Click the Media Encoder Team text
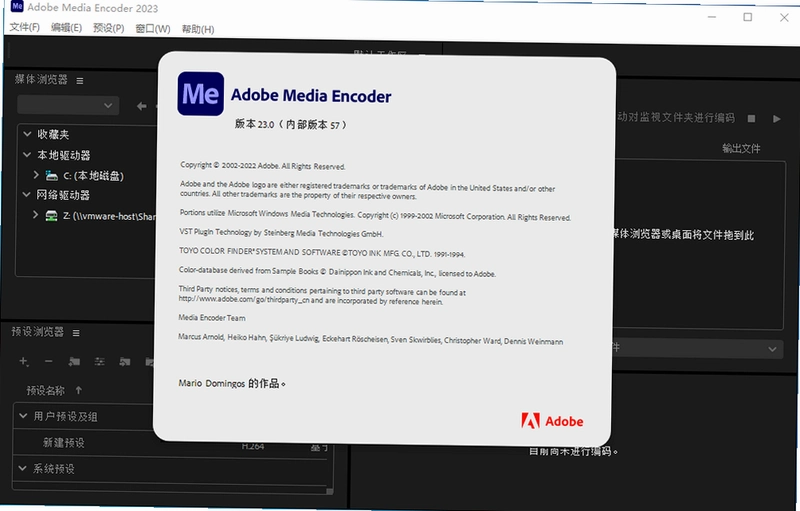Screen dimensions: 800x511 [x=212, y=318]
